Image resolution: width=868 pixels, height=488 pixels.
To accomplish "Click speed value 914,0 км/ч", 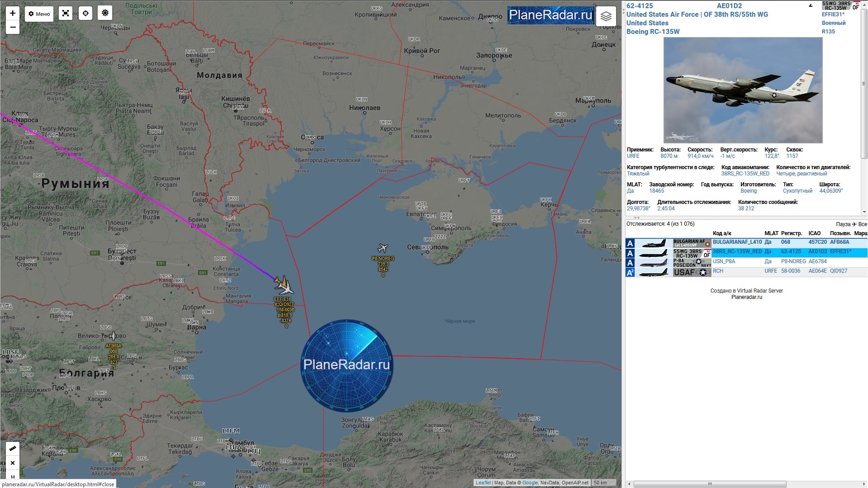I will pyautogui.click(x=701, y=156).
